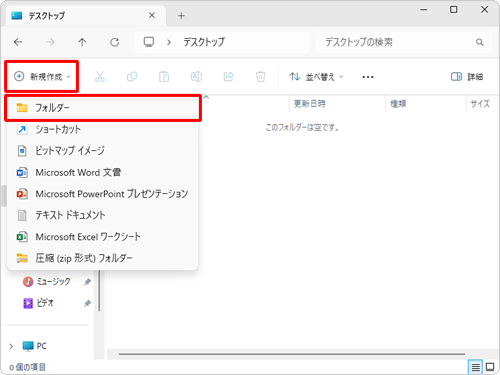Navigate up one folder level

point(82,42)
